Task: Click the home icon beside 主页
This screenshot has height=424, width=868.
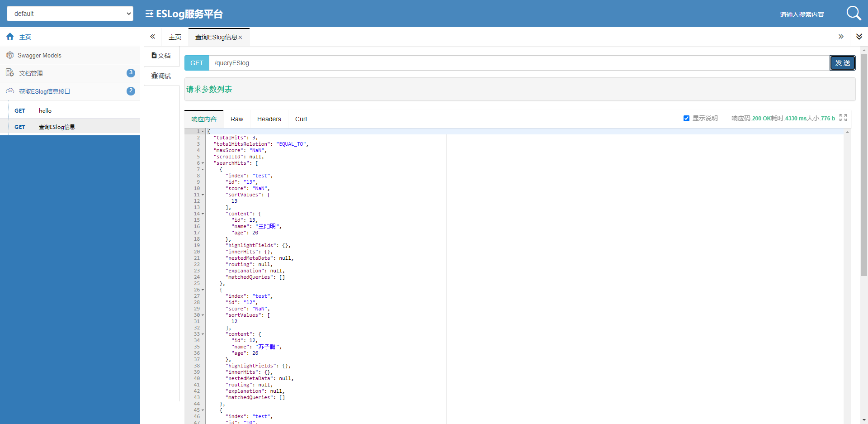Action: [10, 37]
